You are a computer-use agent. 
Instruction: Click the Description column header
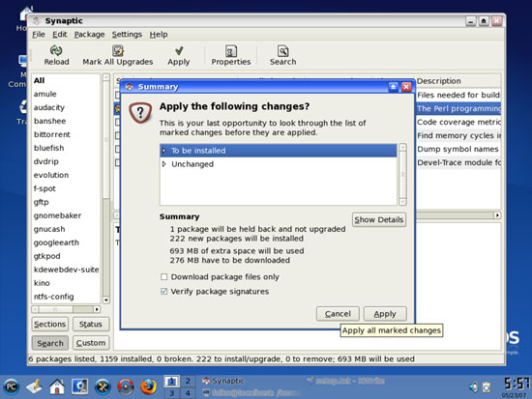pos(458,81)
